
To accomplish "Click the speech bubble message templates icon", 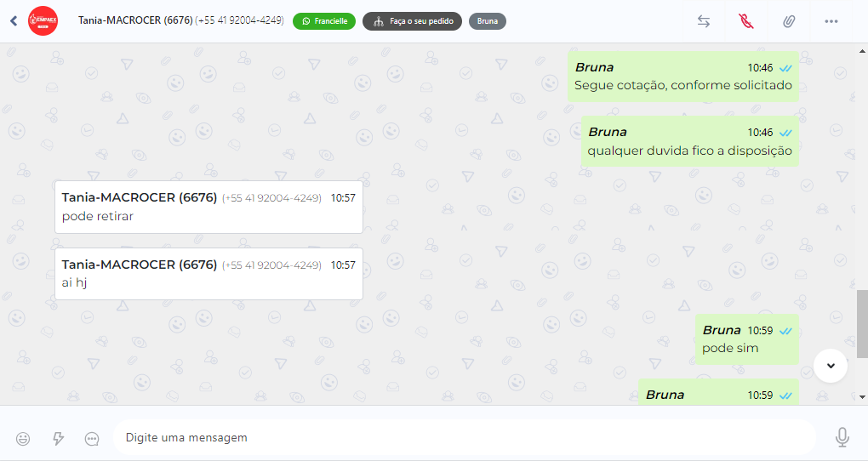I will [92, 439].
